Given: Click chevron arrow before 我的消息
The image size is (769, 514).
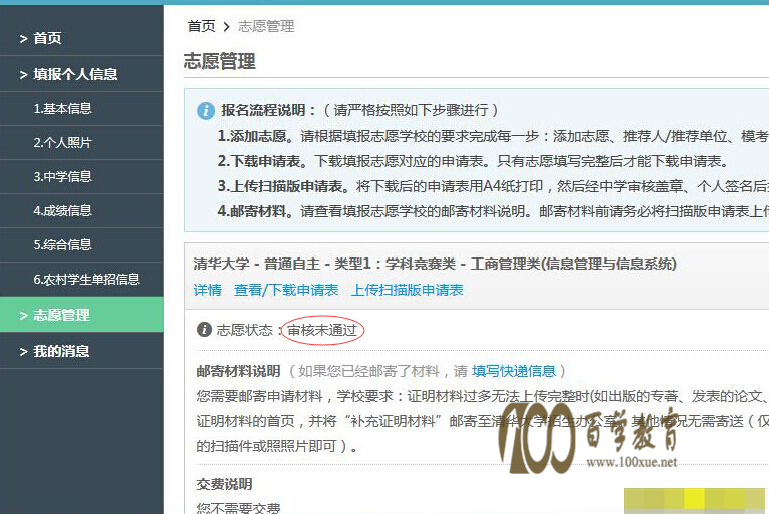Looking at the screenshot, I should click(23, 352).
